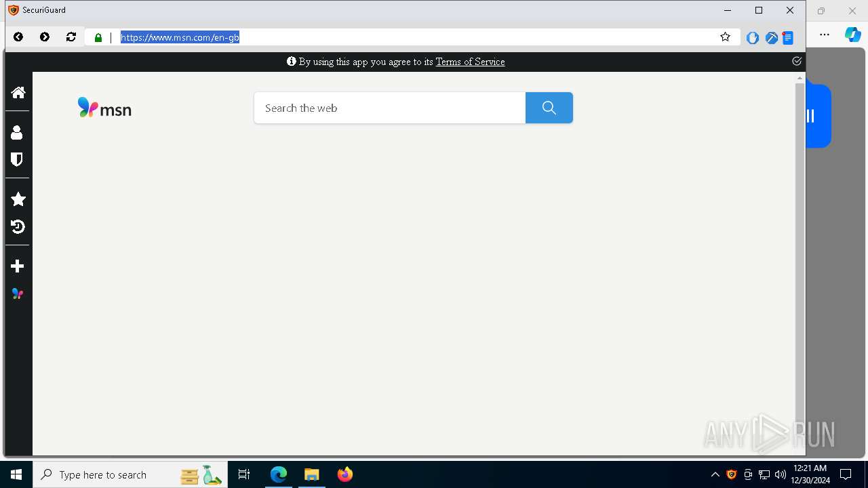The height and width of the screenshot is (488, 868).
Task: Click SecuriGuard shield in system tray
Action: pos(732,474)
